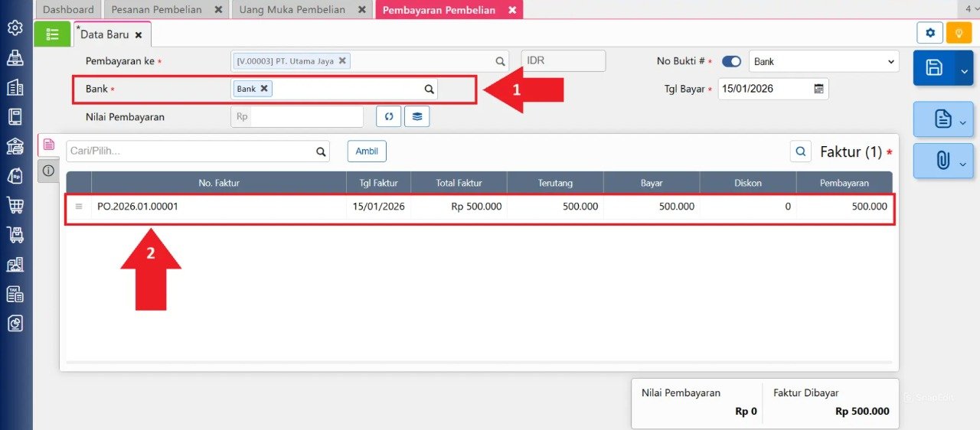Click invoice number PO.2026.01.00001
Viewport: 980px width, 430px height.
point(138,207)
